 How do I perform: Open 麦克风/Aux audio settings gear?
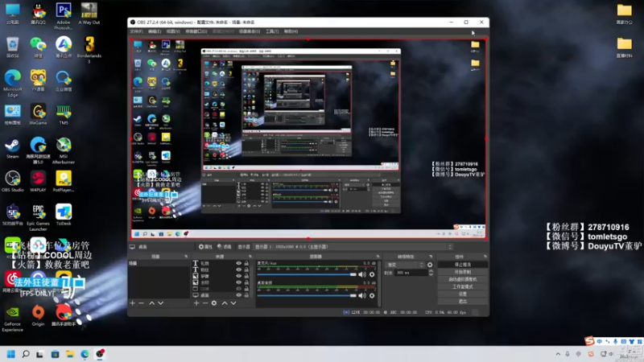coord(372,274)
